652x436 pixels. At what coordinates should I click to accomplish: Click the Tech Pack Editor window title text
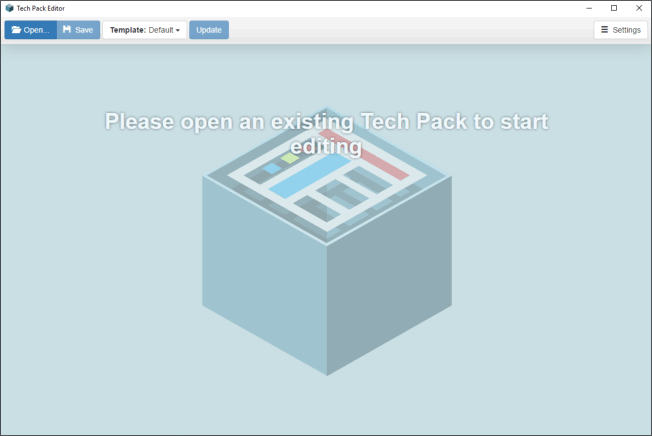41,8
